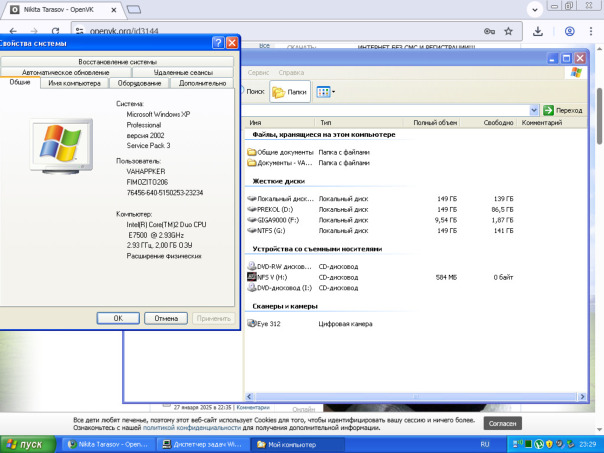Image resolution: width=604 pixels, height=453 pixels.
Task: Open the Chrome profile avatar icon
Action: coord(570,31)
